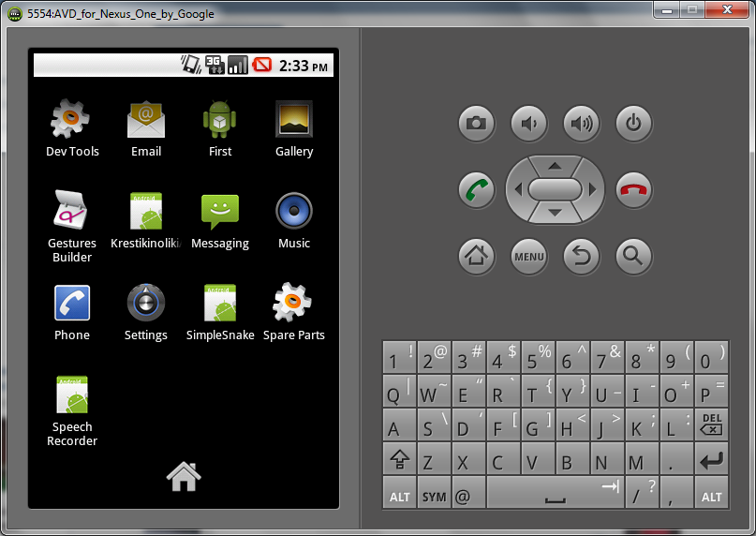Click the right ALT key

click(x=712, y=493)
